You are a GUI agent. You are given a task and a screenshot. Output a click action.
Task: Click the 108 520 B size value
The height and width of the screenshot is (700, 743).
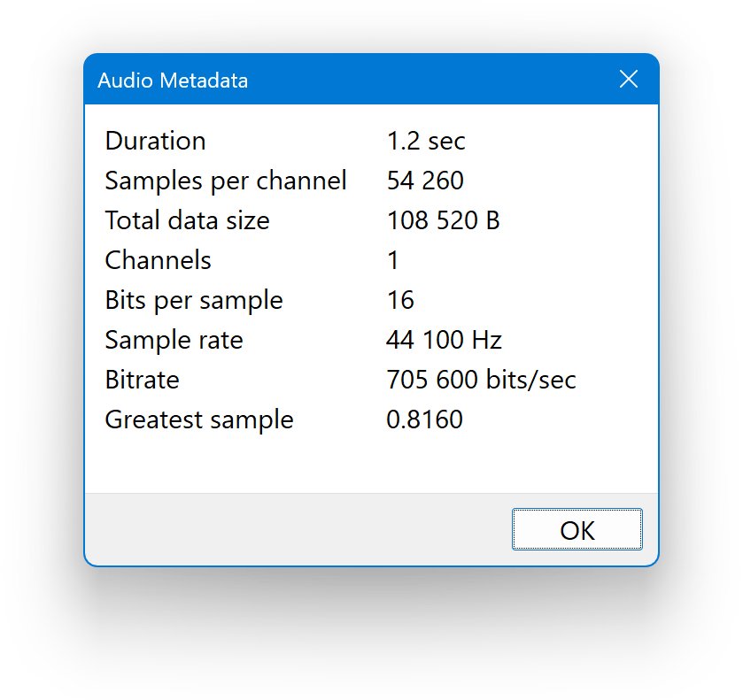[443, 220]
